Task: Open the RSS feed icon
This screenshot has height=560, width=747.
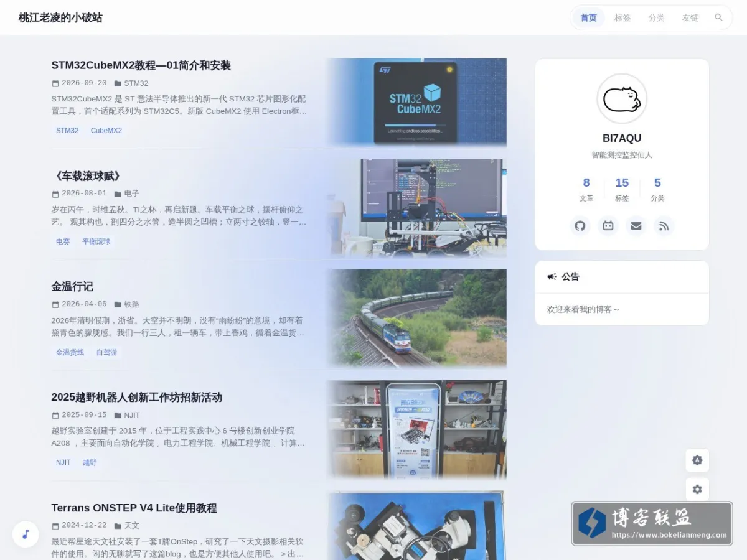Action: coord(664,226)
